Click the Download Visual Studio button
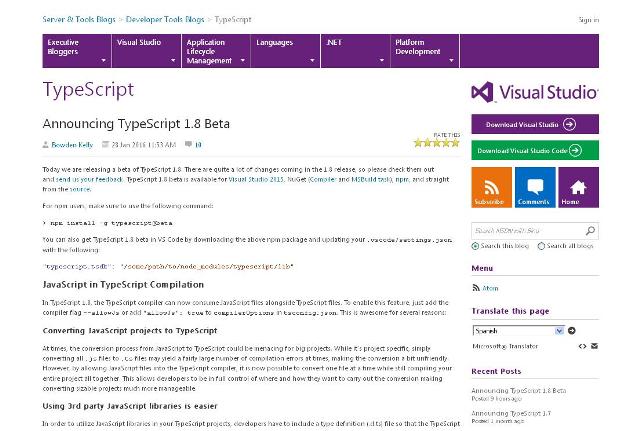 coord(535,124)
